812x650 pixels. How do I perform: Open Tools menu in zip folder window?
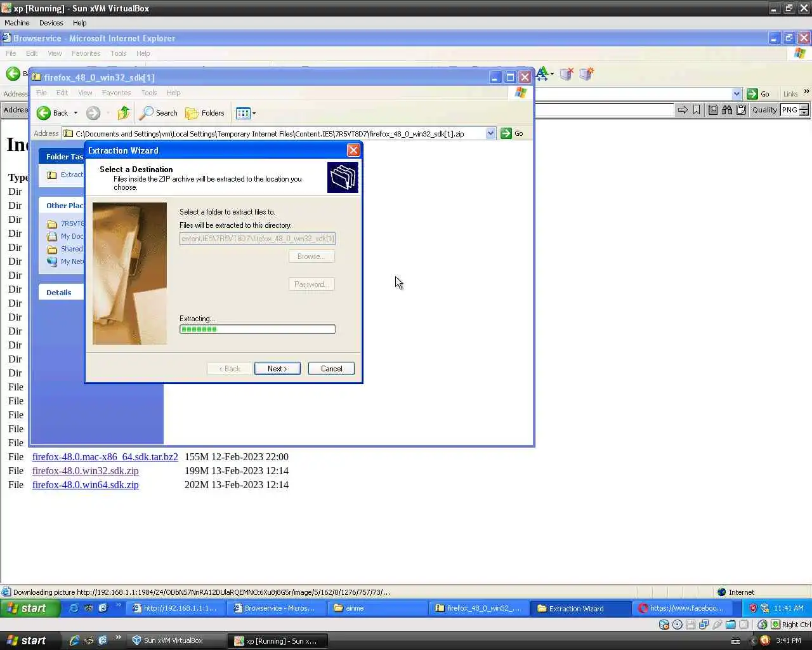coord(149,93)
